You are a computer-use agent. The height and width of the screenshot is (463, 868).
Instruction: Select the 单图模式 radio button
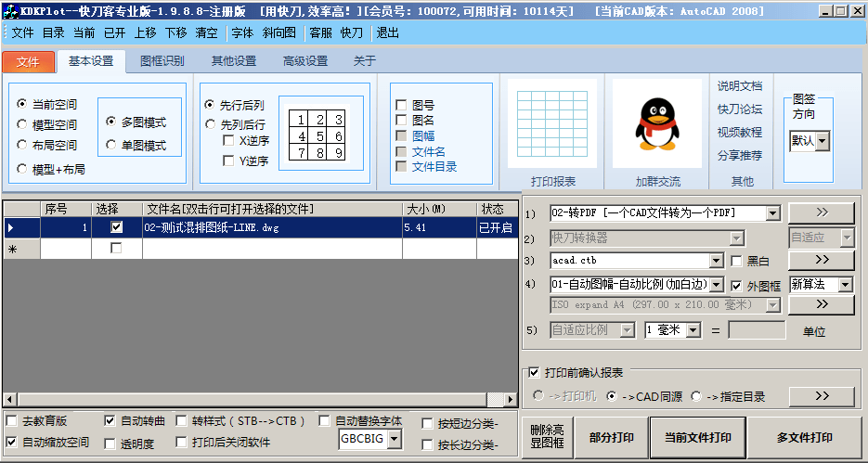tap(111, 146)
